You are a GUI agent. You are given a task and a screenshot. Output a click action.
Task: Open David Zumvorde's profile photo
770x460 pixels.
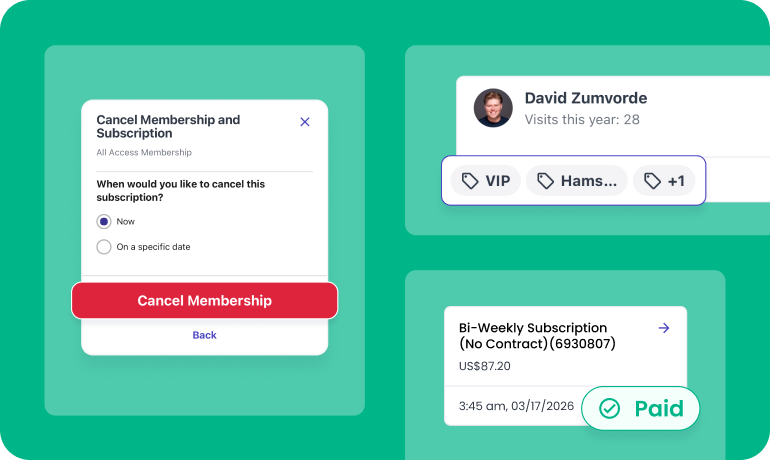coord(493,108)
